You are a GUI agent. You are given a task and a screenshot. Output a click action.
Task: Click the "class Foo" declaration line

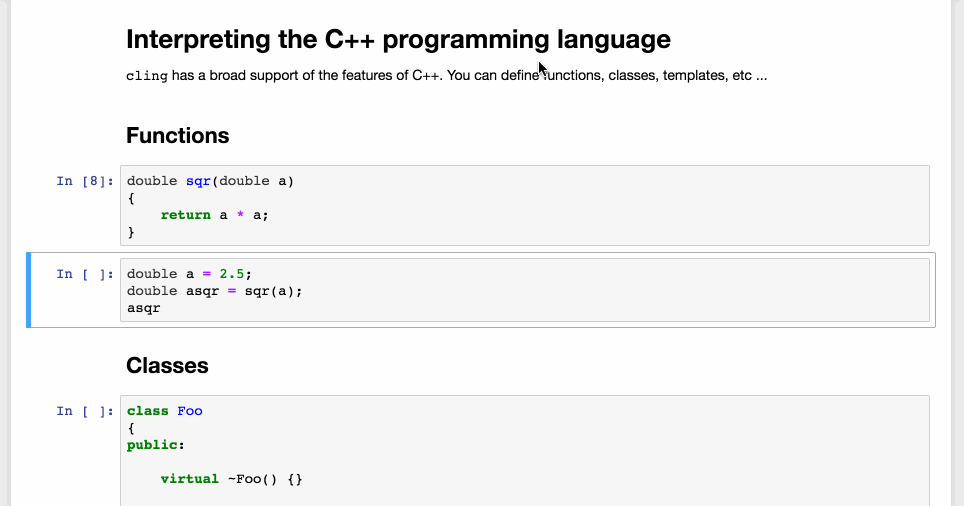pos(165,411)
